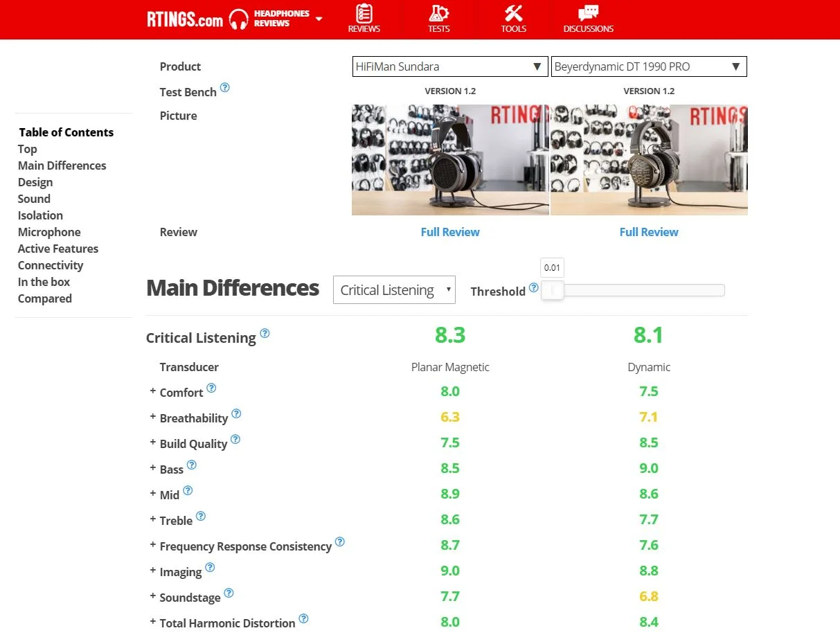840x644 pixels.
Task: Go to Top in table of contents
Action: point(28,149)
